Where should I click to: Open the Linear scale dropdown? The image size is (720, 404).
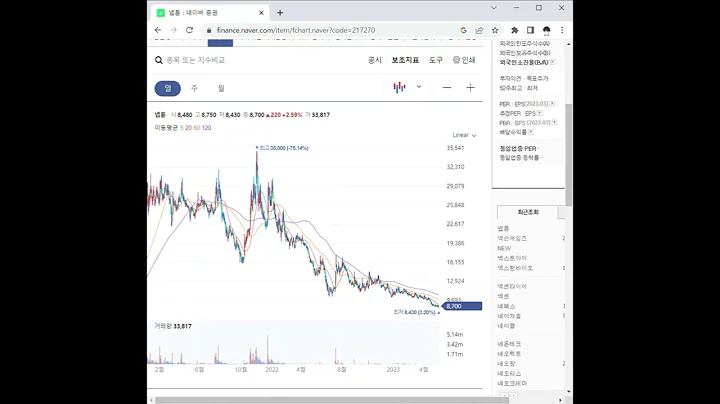coord(464,135)
